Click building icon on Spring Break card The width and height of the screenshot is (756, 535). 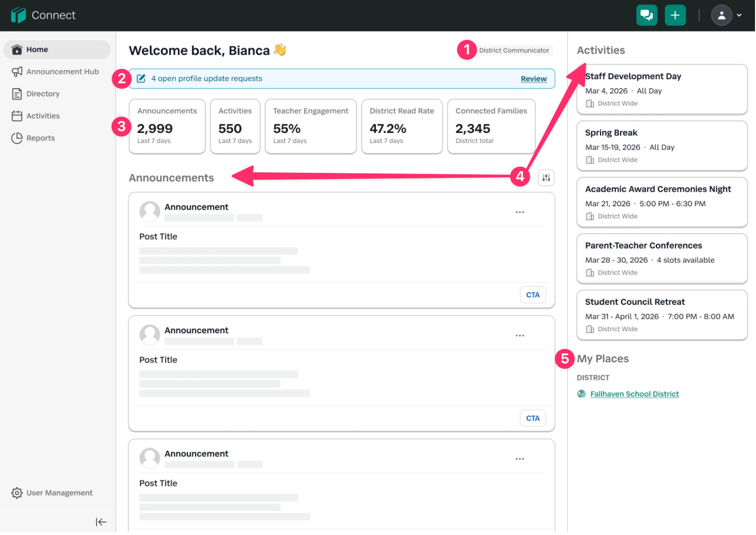pos(590,160)
